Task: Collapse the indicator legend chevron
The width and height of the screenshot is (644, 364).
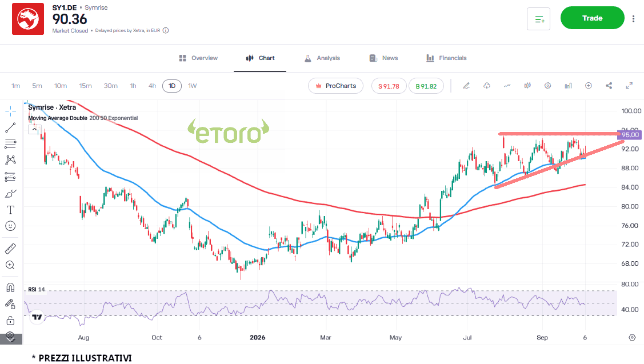Action: point(34,129)
